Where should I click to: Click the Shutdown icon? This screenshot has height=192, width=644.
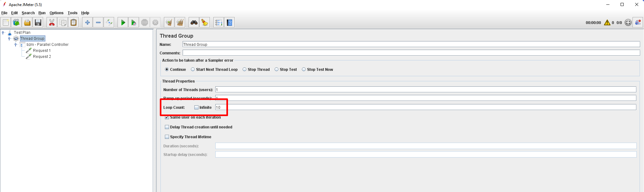[x=155, y=22]
